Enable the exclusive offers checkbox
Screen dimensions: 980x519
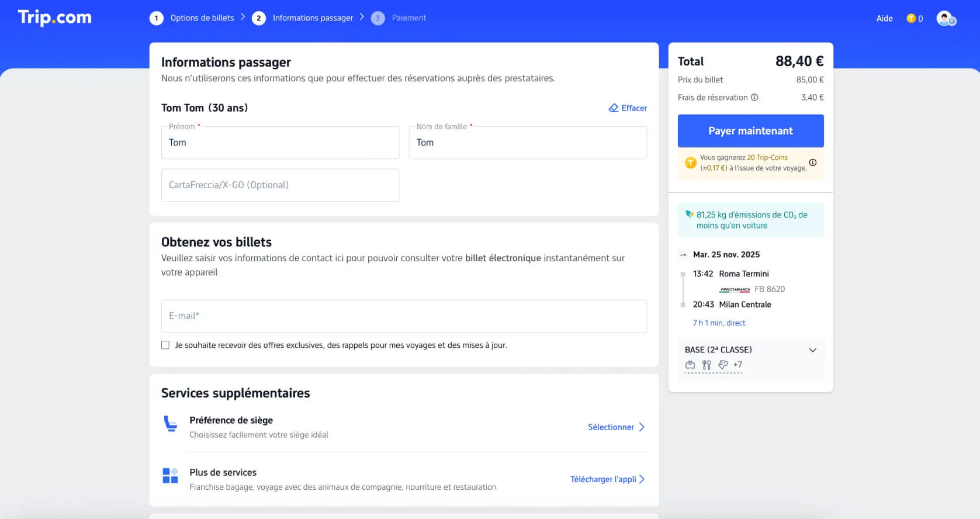pos(165,345)
